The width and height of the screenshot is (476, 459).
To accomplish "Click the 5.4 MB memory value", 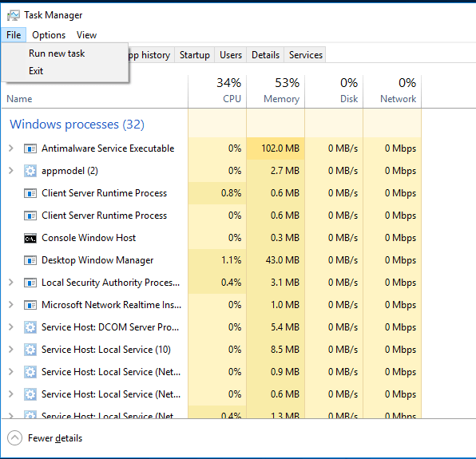I will [285, 327].
